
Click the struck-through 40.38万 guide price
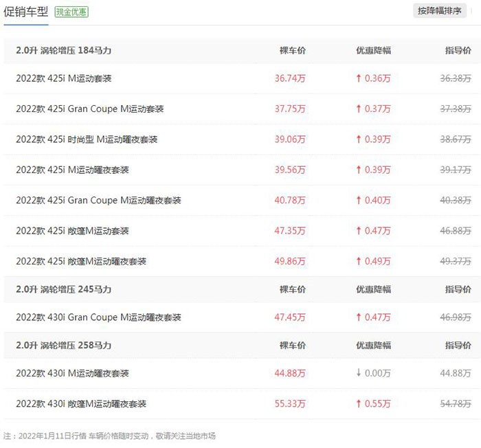[456, 200]
